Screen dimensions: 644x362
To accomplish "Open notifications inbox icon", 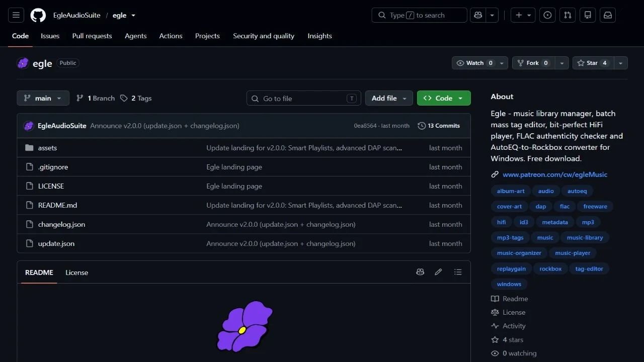I will click(608, 15).
